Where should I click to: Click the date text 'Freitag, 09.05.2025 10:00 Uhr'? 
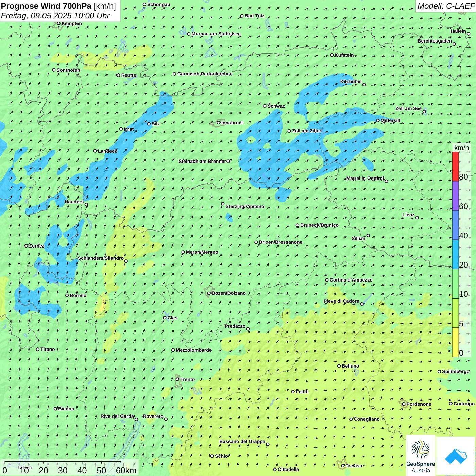[55, 16]
